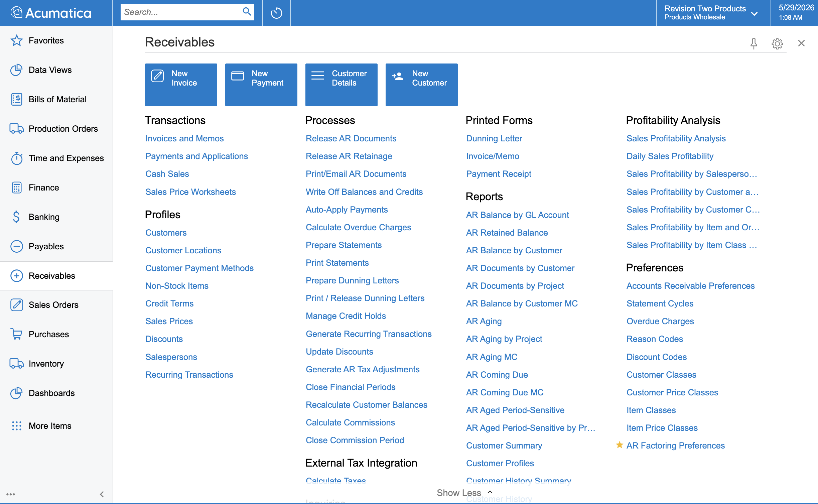
Task: Open Cash Sales link
Action: click(x=167, y=174)
